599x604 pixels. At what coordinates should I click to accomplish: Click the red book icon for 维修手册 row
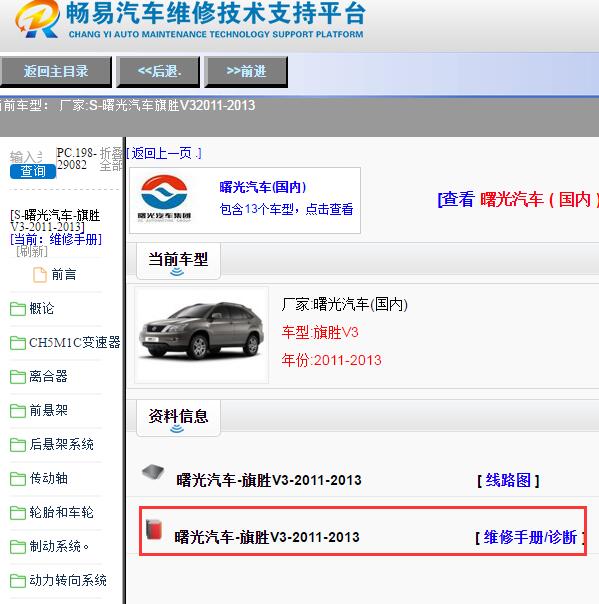[x=154, y=529]
